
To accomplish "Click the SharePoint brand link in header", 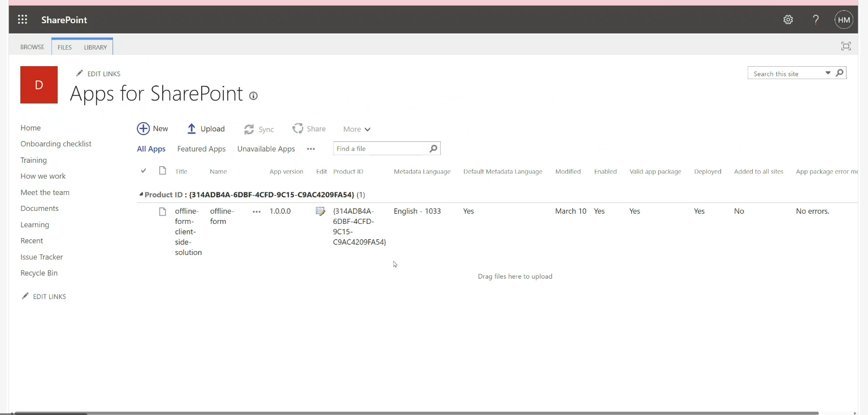I will tap(64, 20).
